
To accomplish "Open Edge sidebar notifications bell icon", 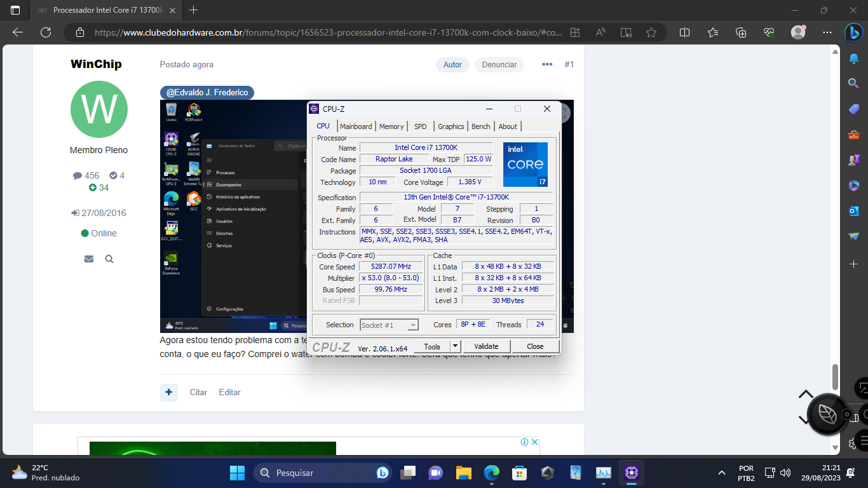I will pos(853,58).
